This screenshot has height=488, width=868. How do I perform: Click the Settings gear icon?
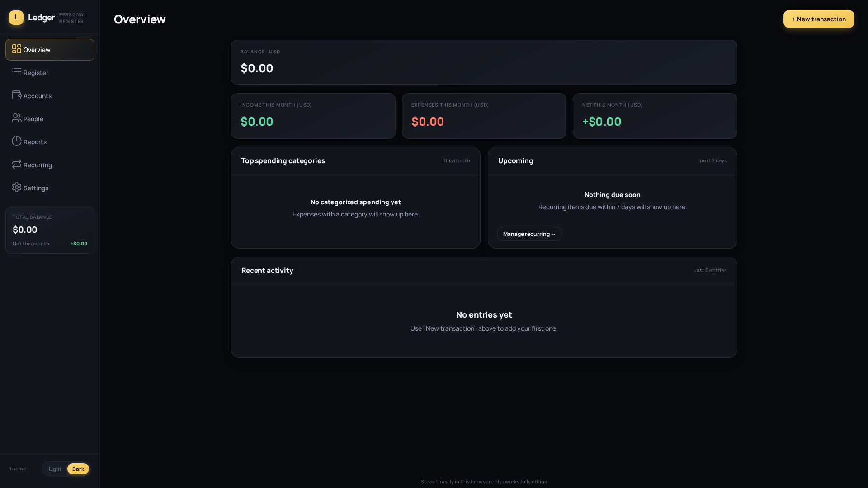click(17, 187)
